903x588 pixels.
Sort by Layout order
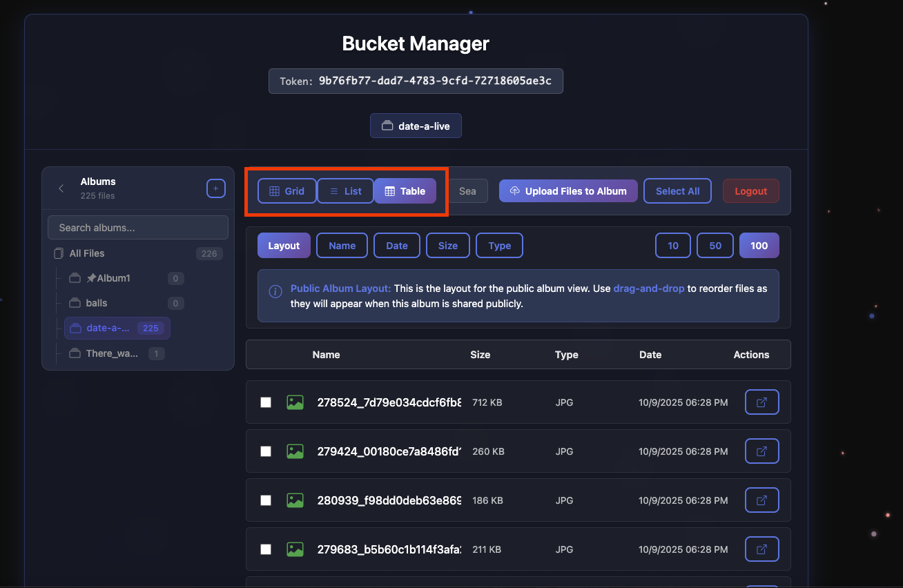[x=284, y=246]
